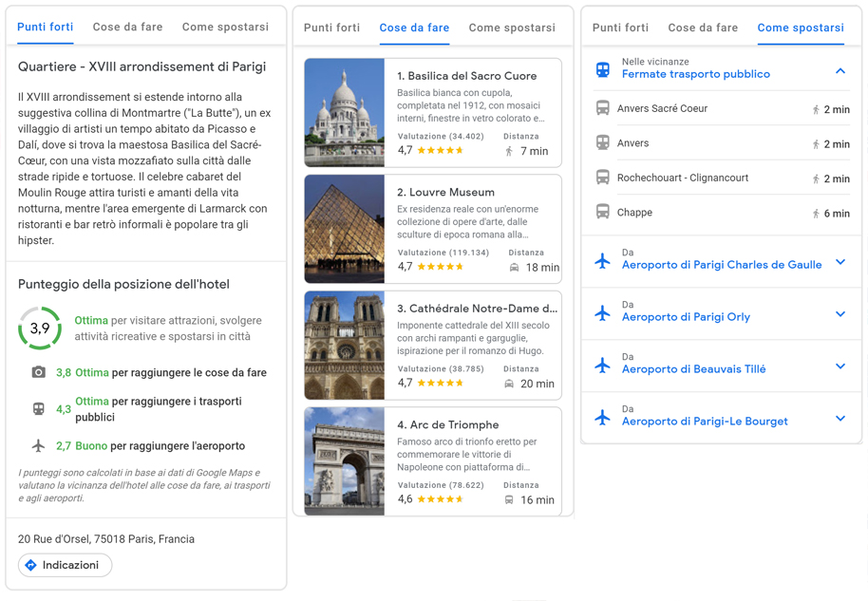868x601 pixels.
Task: Click the stop name "Chappe"
Action: coord(634,213)
